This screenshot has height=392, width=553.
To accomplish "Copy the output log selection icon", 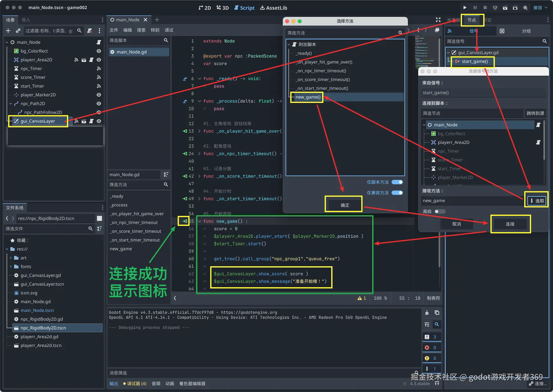I will (437, 313).
